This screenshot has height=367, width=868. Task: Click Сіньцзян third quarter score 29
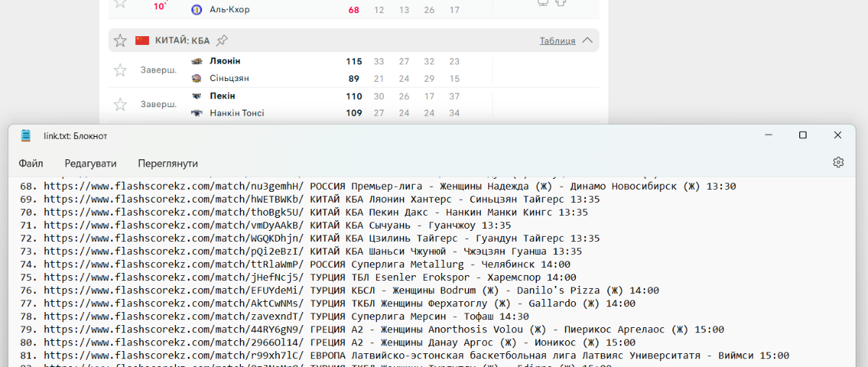(x=430, y=78)
